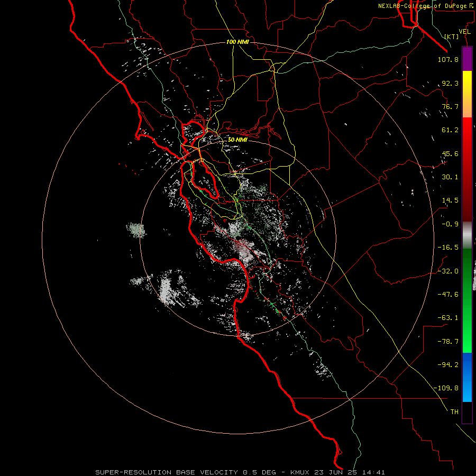Click the purple segment of velocity color bar
This screenshot has height=476, width=476.
pos(467,59)
